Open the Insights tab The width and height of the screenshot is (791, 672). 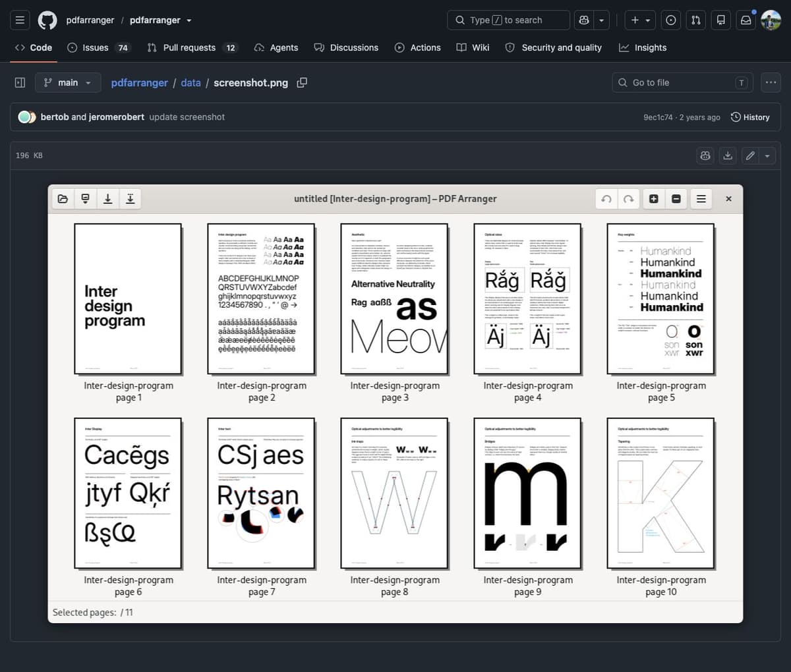click(643, 47)
